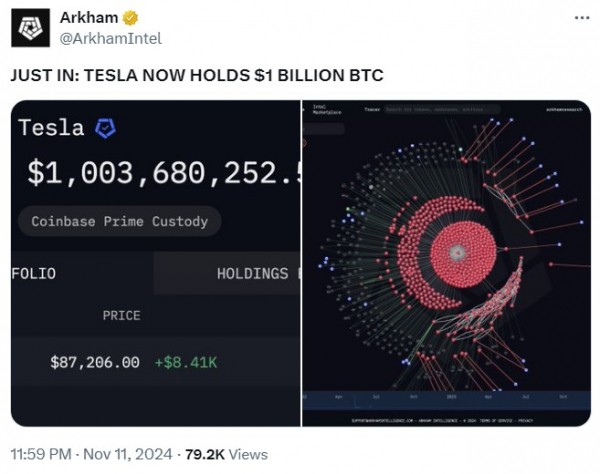Open the @ArkhamIntel handle link
This screenshot has height=474, width=600.
(111, 38)
